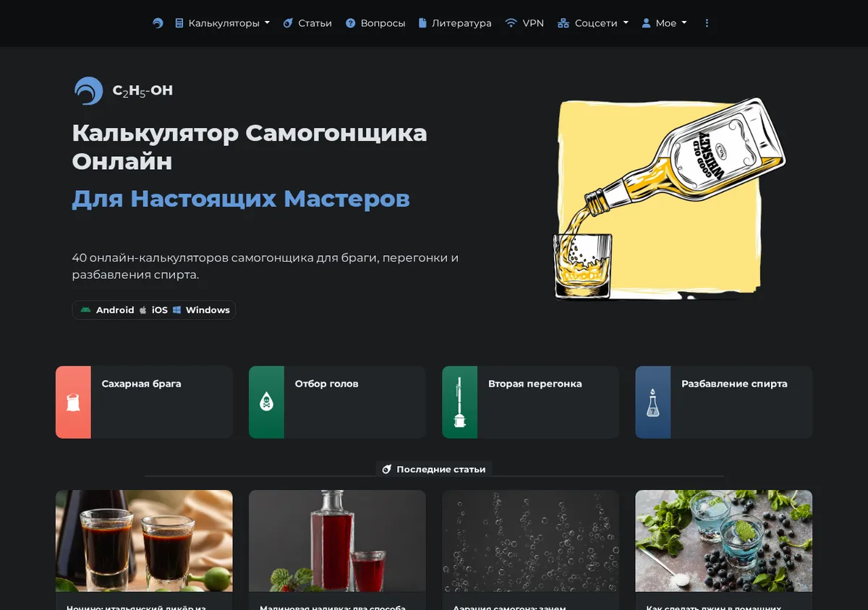Click the distillation column icon
The width and height of the screenshot is (868, 610).
(459, 402)
